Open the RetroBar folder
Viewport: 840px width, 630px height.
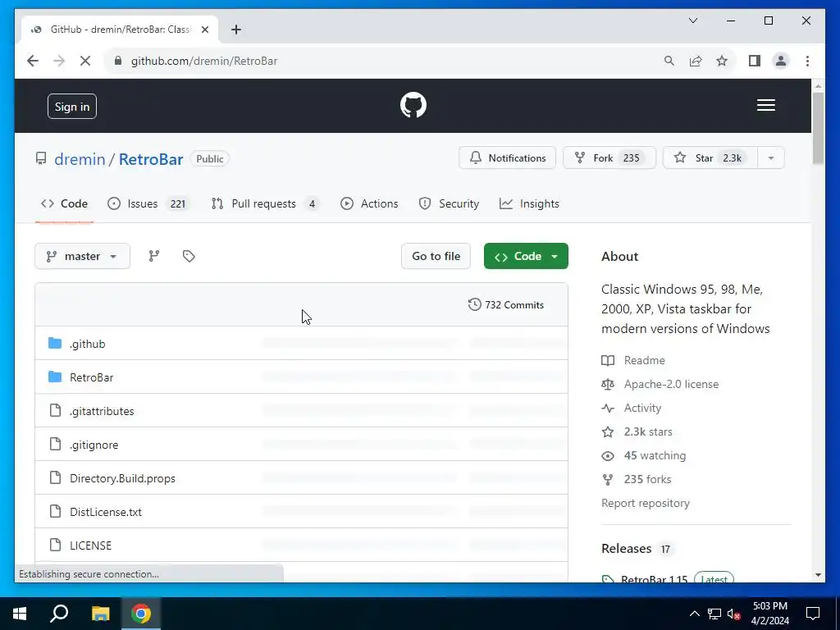(x=92, y=377)
